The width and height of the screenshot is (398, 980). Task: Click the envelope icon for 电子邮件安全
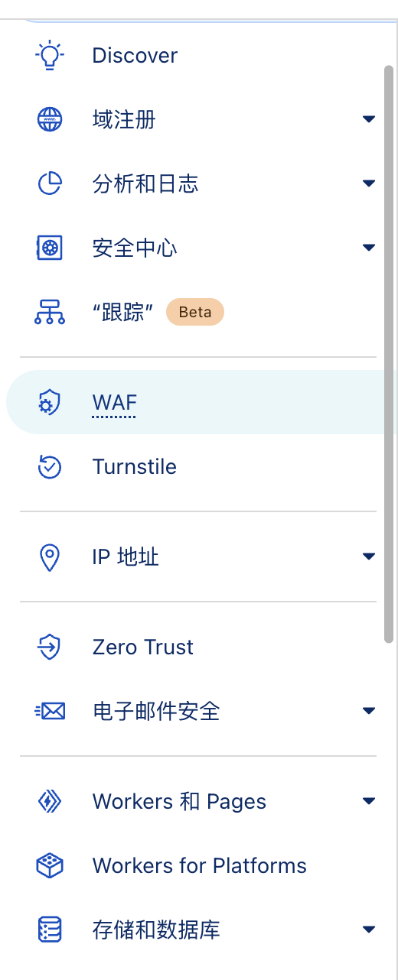tap(50, 712)
